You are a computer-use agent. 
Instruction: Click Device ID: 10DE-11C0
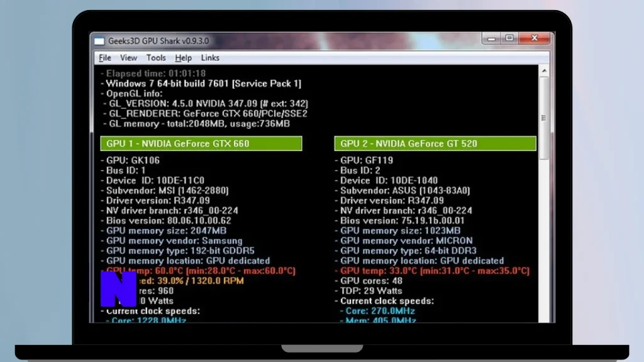[x=152, y=180]
